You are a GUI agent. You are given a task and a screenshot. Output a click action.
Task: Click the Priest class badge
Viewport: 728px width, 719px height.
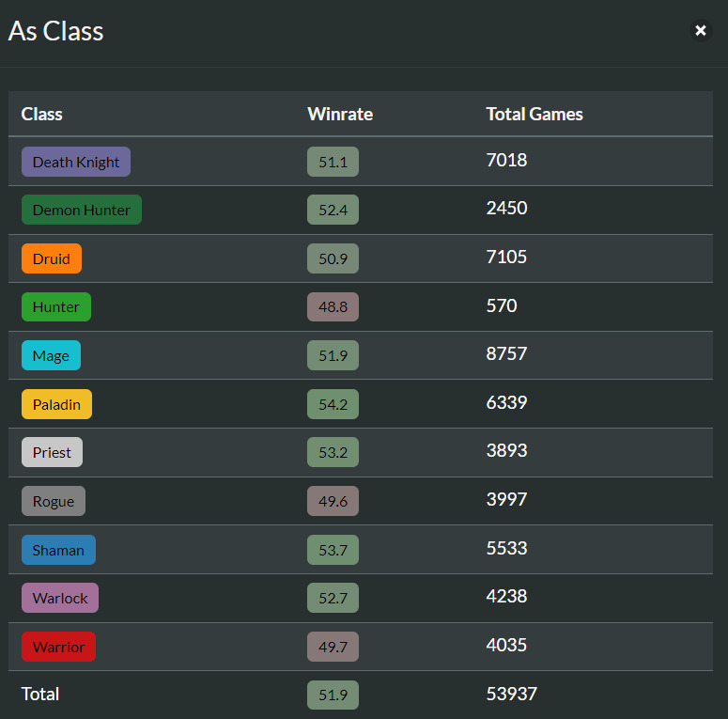click(52, 452)
